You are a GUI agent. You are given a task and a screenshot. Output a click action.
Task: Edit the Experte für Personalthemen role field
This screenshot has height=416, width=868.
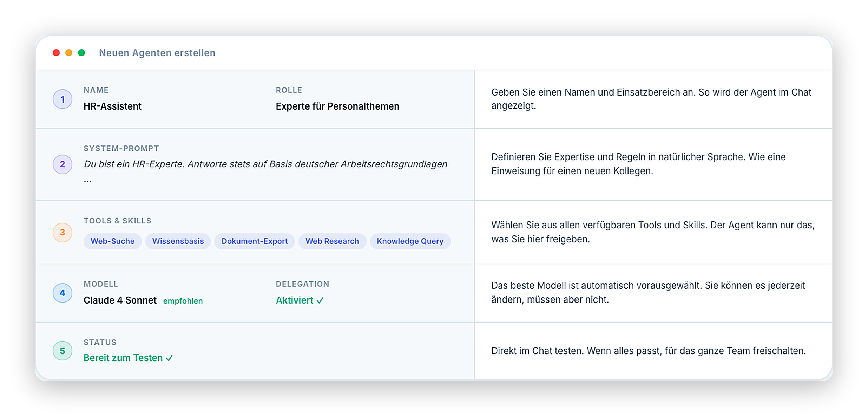click(x=337, y=106)
